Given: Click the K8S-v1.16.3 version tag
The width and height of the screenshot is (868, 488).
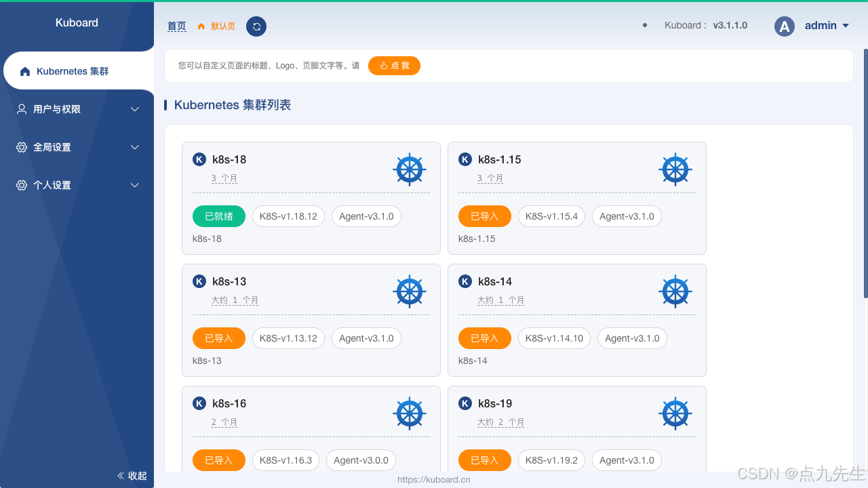Looking at the screenshot, I should (285, 460).
